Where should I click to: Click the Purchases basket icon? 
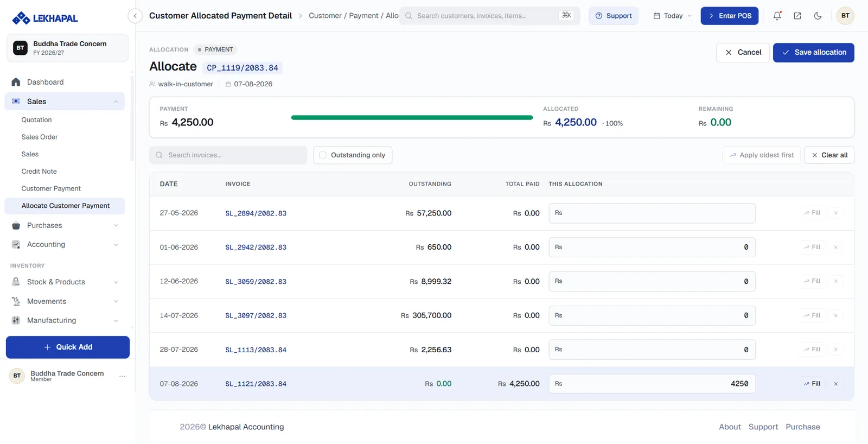point(16,225)
